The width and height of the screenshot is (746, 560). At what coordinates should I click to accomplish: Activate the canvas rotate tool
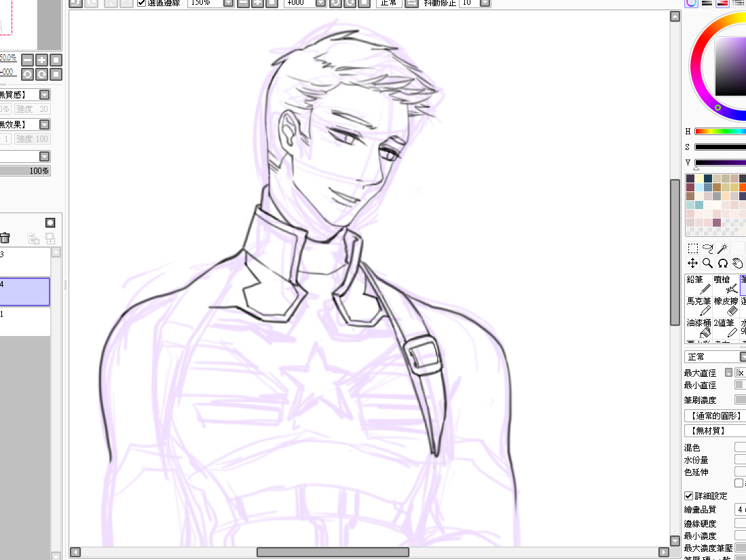[x=723, y=263]
